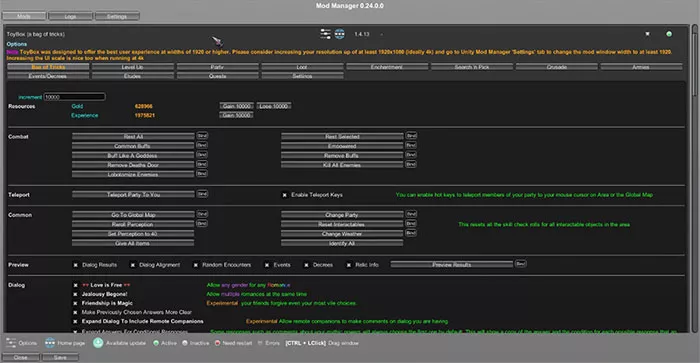The height and width of the screenshot is (363, 700).
Task: Open the Search 'n Pick tab
Action: [472, 67]
